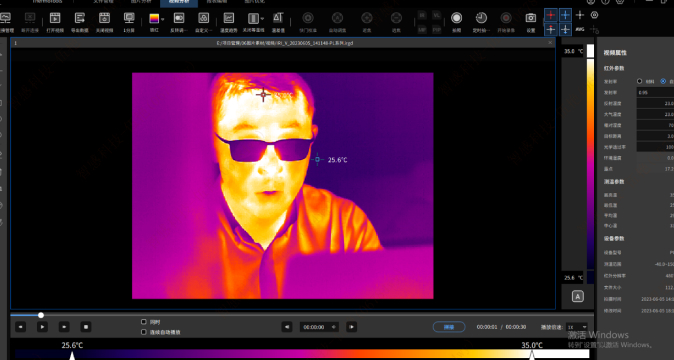The height and width of the screenshot is (360, 674).
Task: Click the iron-red color palette swatch
Action: (154, 18)
